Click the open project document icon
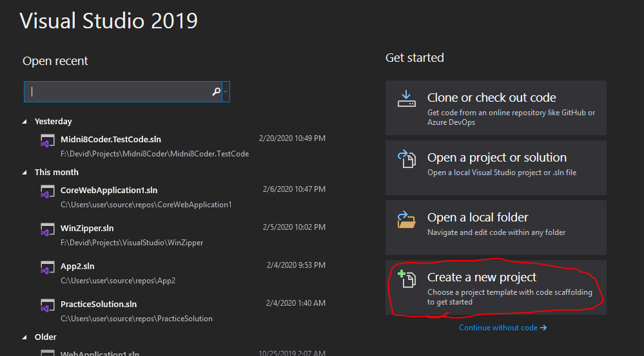 tap(407, 159)
